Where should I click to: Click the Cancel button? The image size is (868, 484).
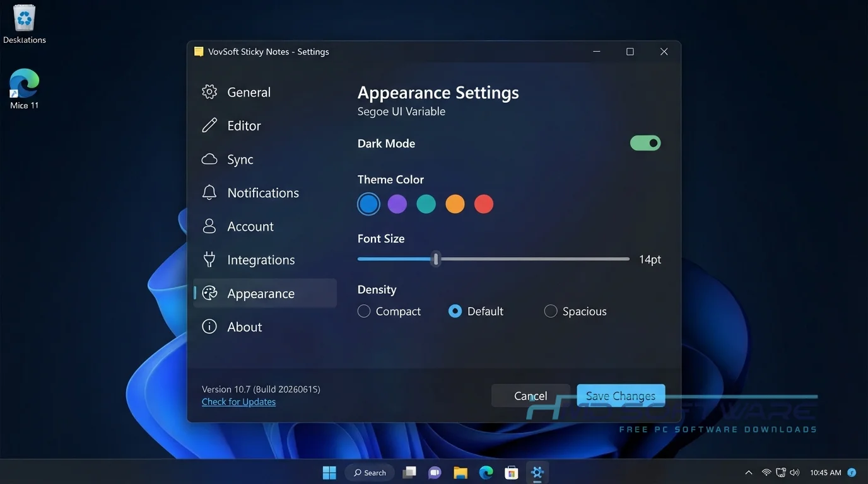531,396
